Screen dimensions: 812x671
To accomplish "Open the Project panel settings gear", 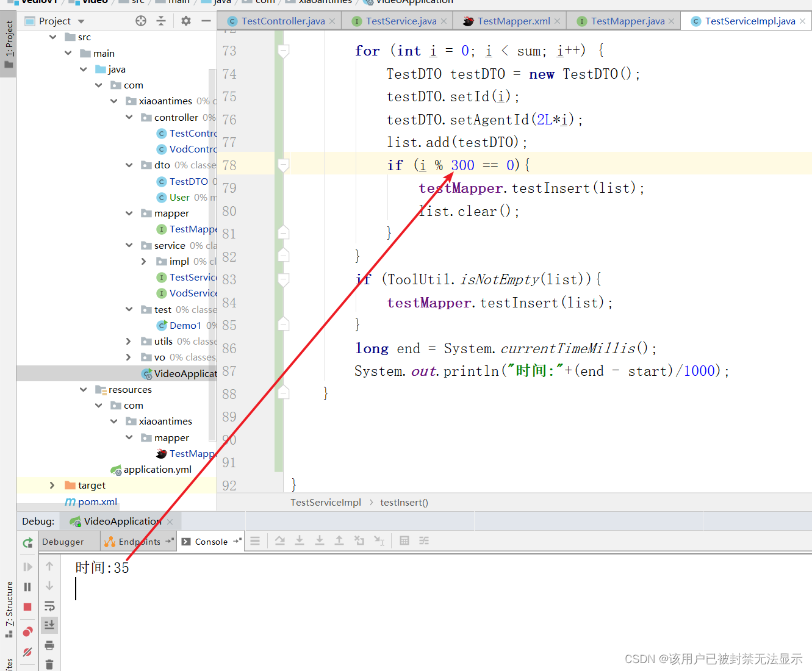I will click(x=186, y=21).
